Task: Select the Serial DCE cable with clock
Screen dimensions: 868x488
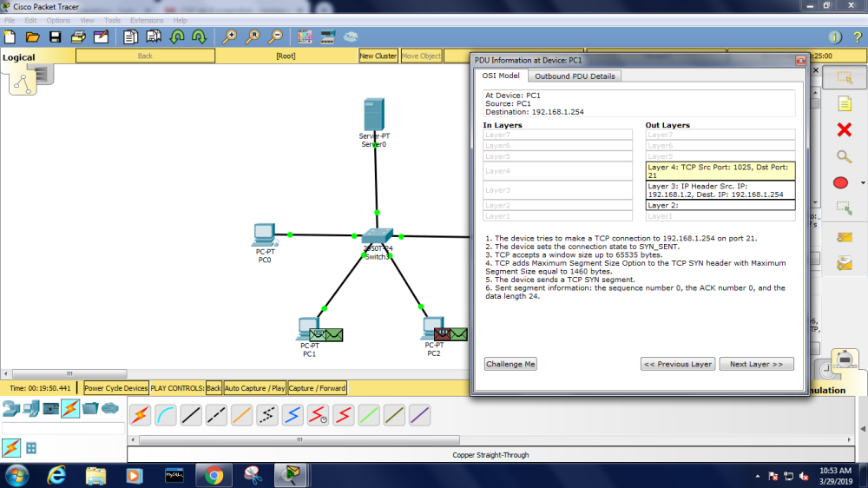Action: coord(318,416)
